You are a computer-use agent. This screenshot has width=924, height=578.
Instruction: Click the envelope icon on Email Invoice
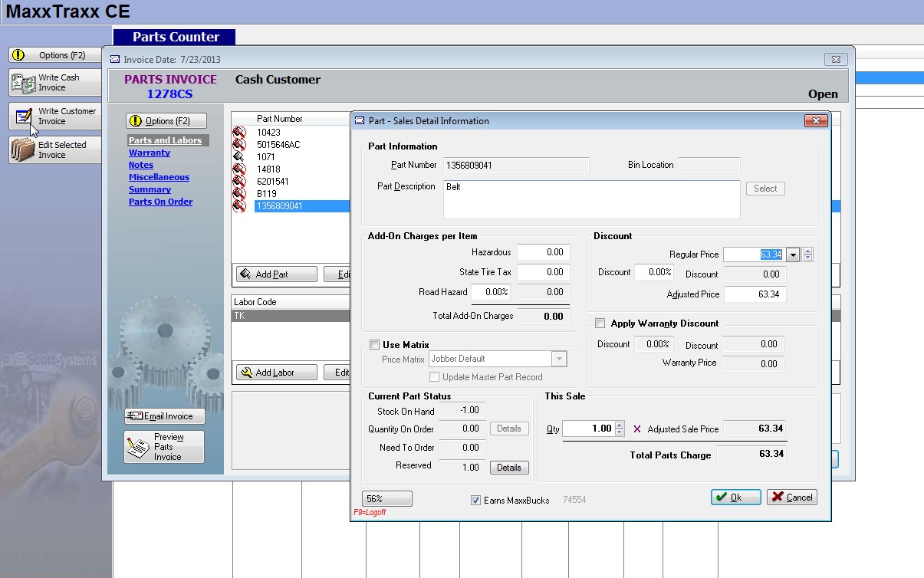tap(134, 416)
